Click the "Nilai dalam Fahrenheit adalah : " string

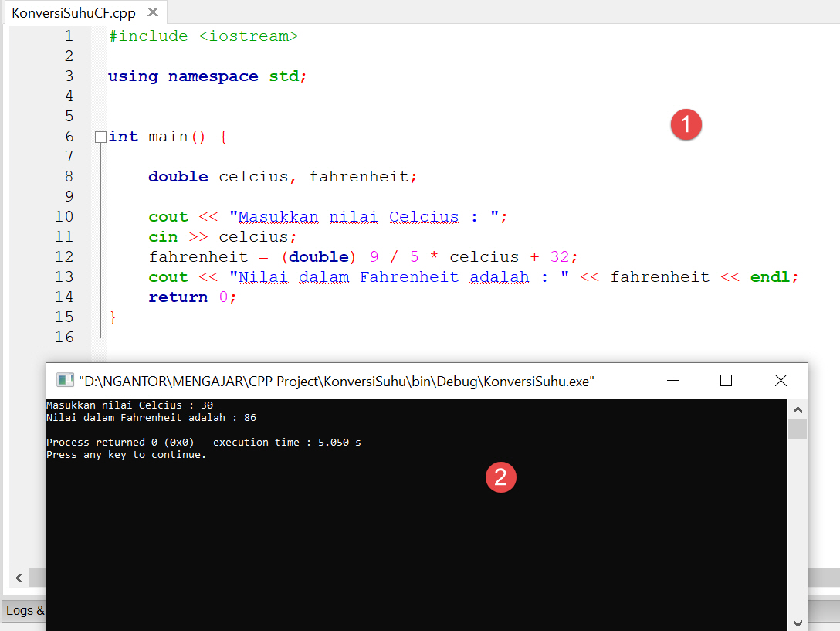pyautogui.click(x=399, y=277)
